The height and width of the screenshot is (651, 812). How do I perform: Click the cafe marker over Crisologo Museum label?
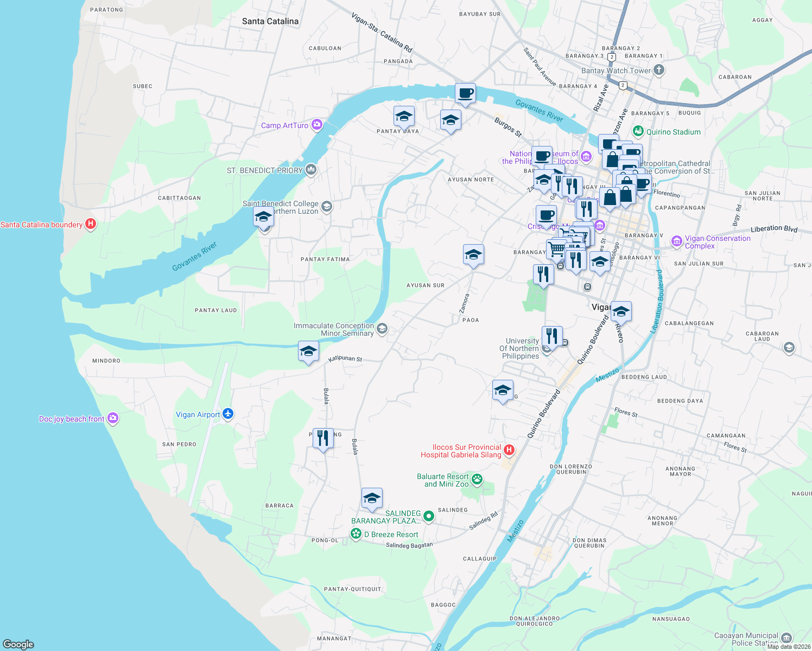546,217
